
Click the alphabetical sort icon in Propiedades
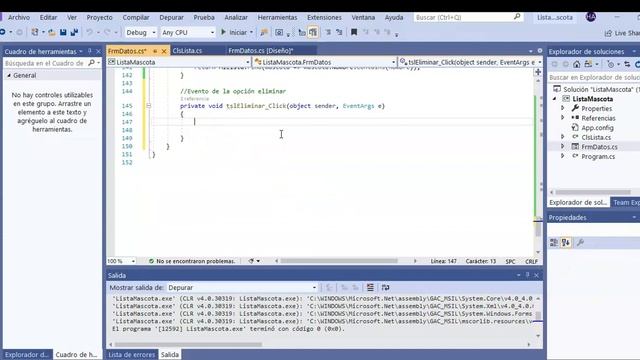566,243
